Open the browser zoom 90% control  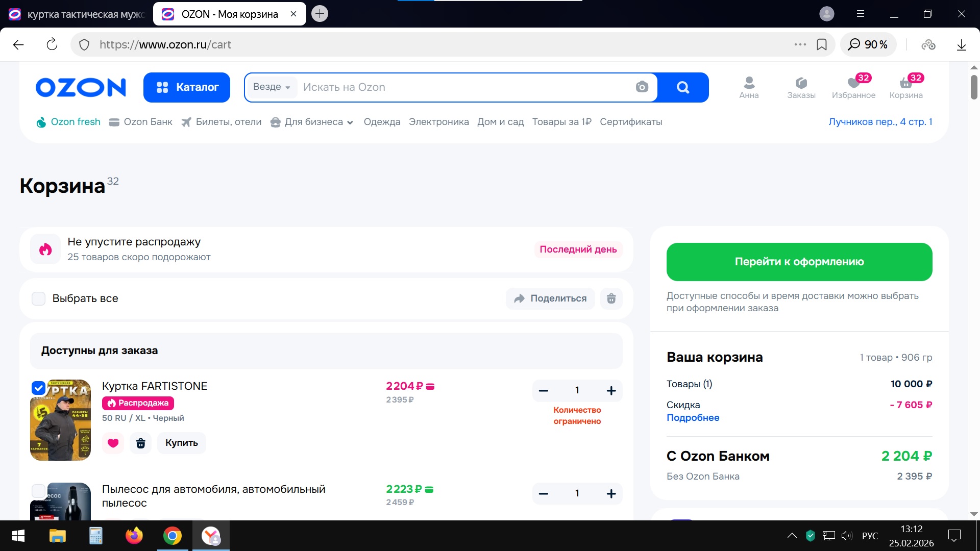pyautogui.click(x=868, y=45)
